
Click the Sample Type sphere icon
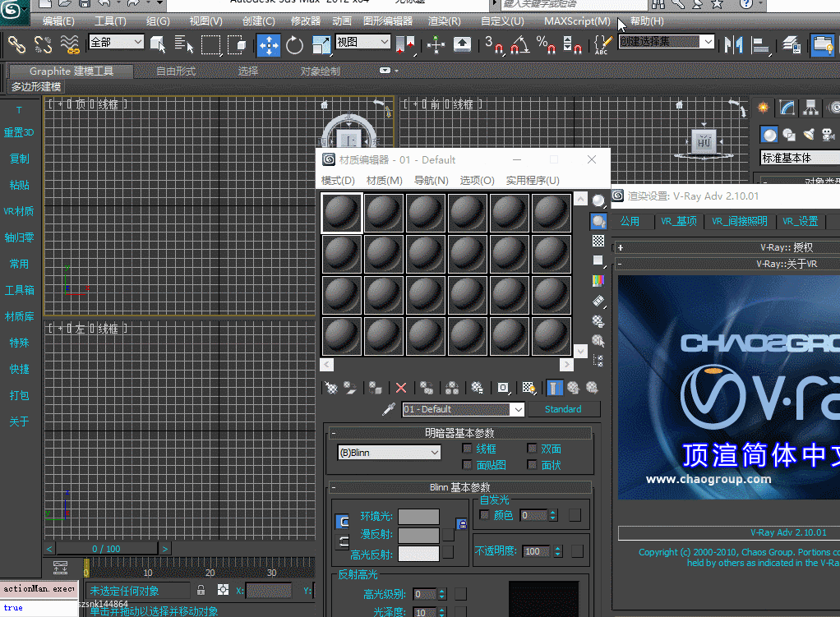[598, 200]
